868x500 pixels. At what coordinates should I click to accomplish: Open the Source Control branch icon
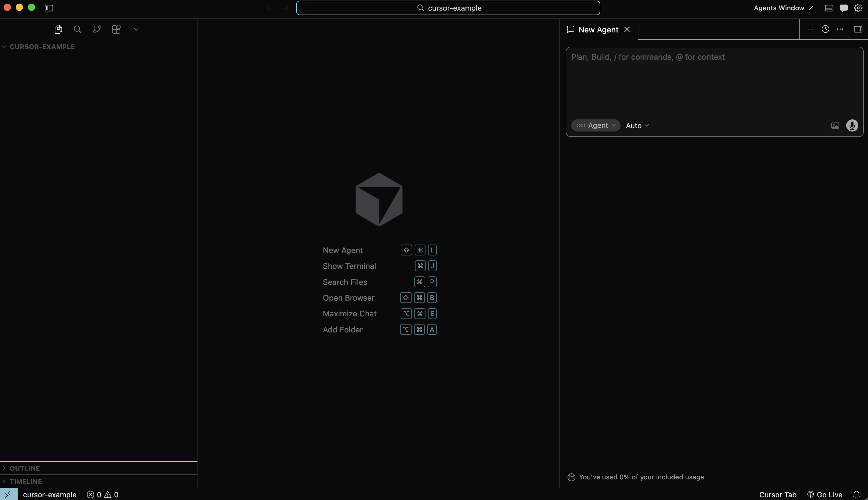(x=97, y=29)
